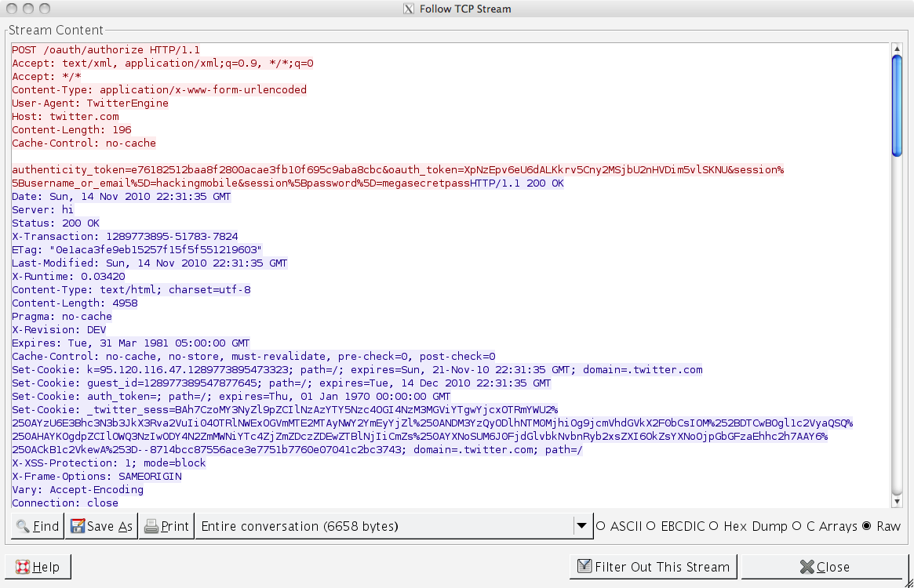
Task: Click the 'Date: Sun, 14 Nov 2010' line
Action: coord(122,196)
